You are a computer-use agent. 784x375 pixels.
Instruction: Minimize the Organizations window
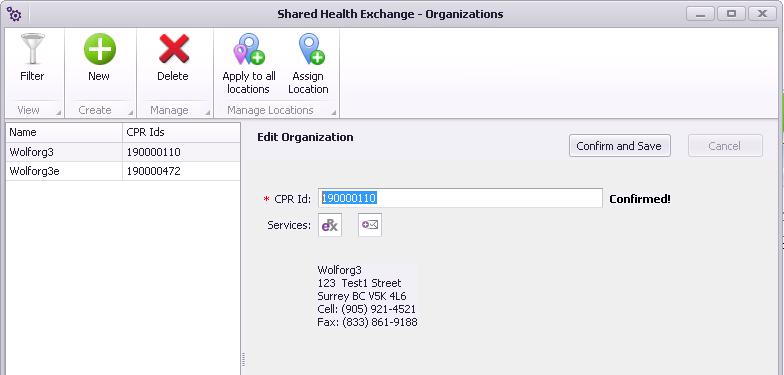pyautogui.click(x=700, y=14)
